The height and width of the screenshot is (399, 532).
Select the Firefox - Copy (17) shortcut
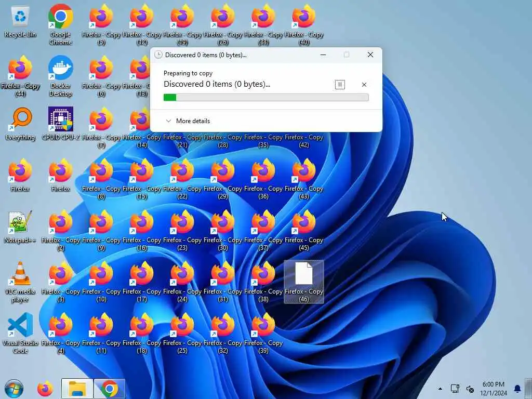(142, 282)
